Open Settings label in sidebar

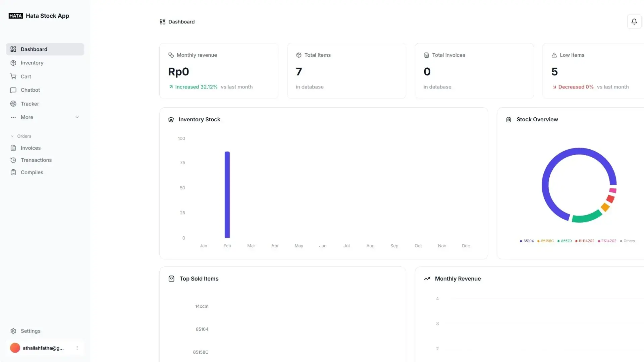click(x=31, y=331)
